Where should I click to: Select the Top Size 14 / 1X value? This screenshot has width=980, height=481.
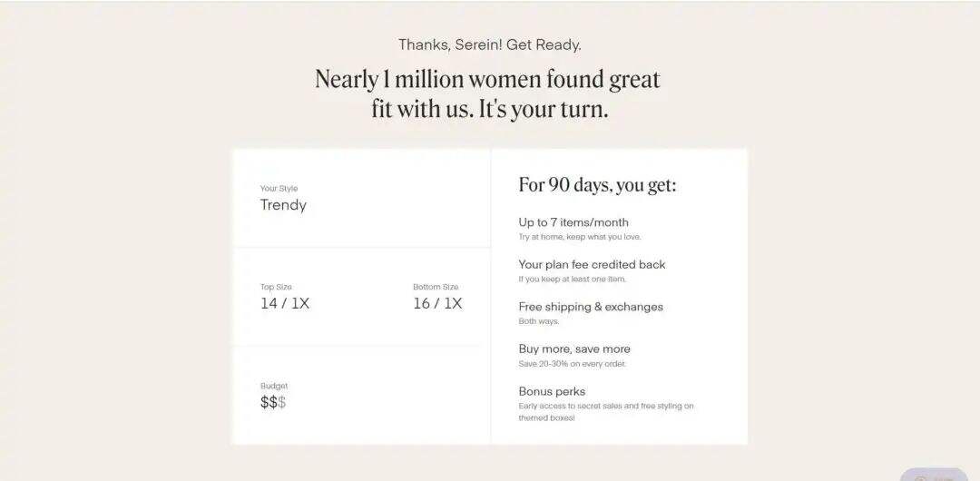pos(285,303)
